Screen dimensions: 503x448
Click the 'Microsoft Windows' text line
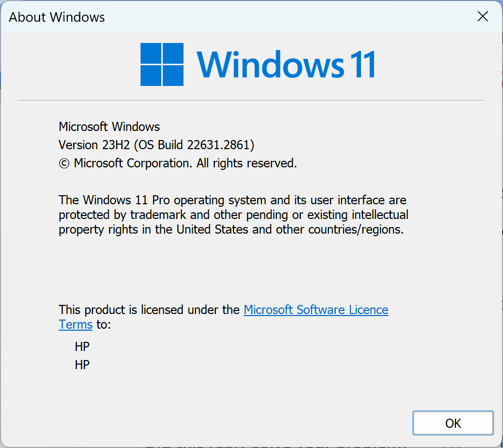109,127
